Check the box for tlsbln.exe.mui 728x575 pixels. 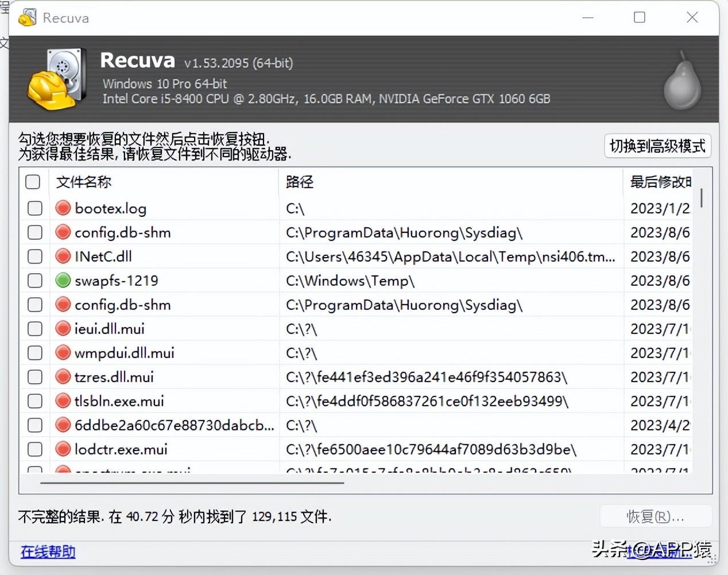point(35,401)
